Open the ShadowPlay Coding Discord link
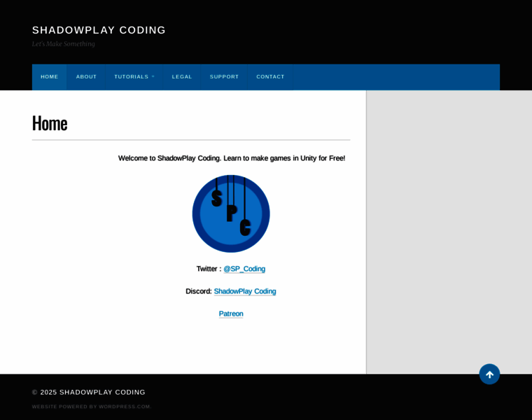The height and width of the screenshot is (420, 532). pos(245,291)
